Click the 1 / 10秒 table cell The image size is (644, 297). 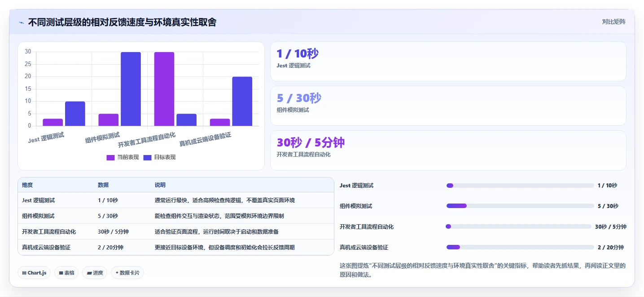tap(108, 200)
